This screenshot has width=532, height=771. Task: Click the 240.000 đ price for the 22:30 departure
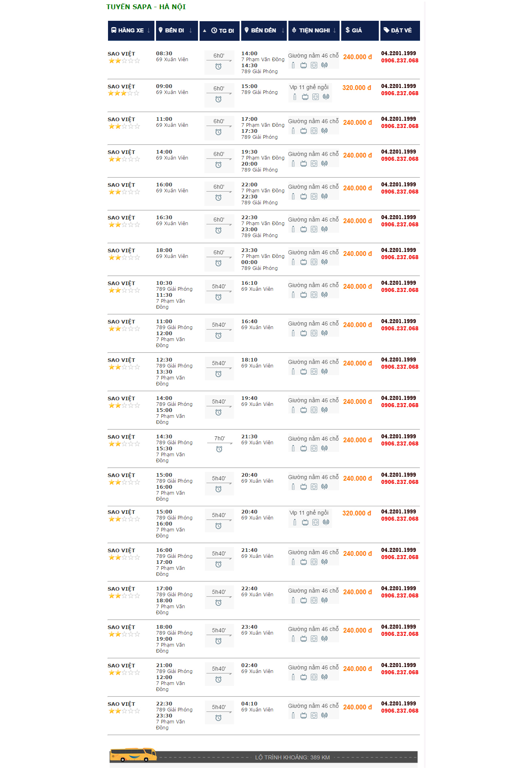357,707
